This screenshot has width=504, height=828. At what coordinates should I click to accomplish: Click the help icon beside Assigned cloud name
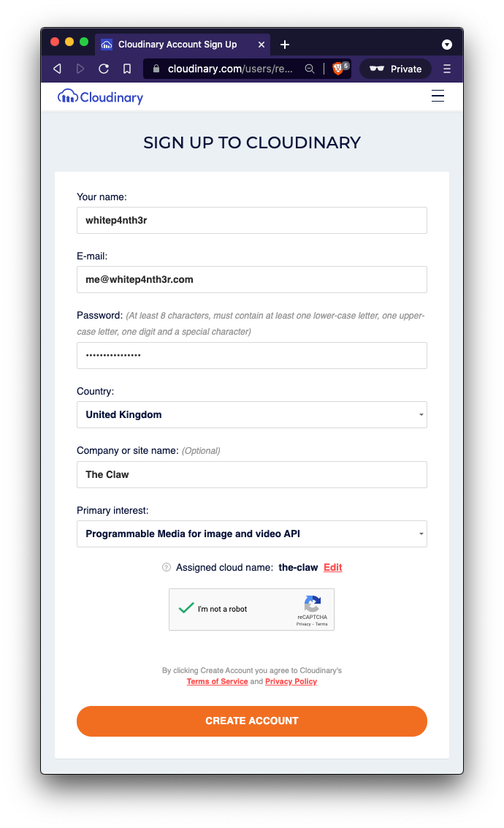pos(166,567)
